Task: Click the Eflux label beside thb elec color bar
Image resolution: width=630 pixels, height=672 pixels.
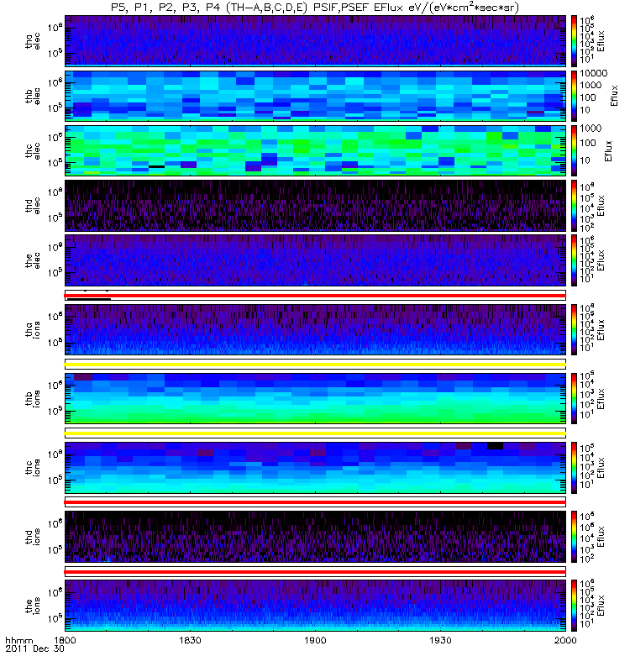Action: pyautogui.click(x=615, y=96)
